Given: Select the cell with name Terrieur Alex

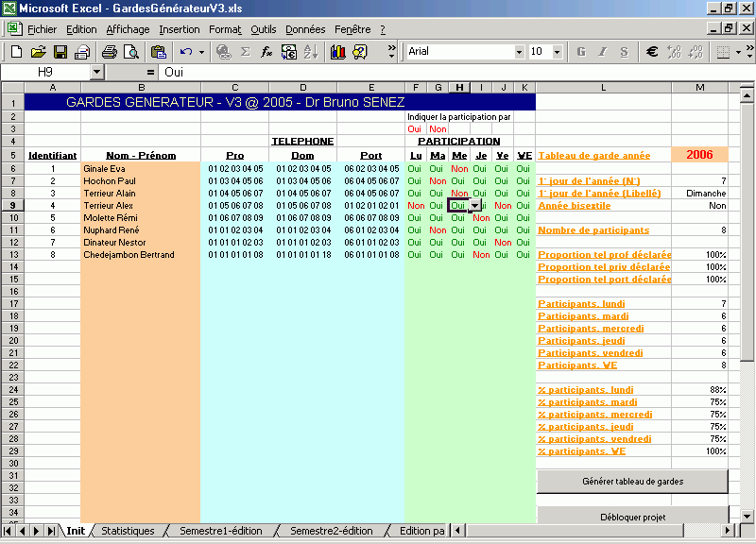Looking at the screenshot, I should tap(141, 206).
